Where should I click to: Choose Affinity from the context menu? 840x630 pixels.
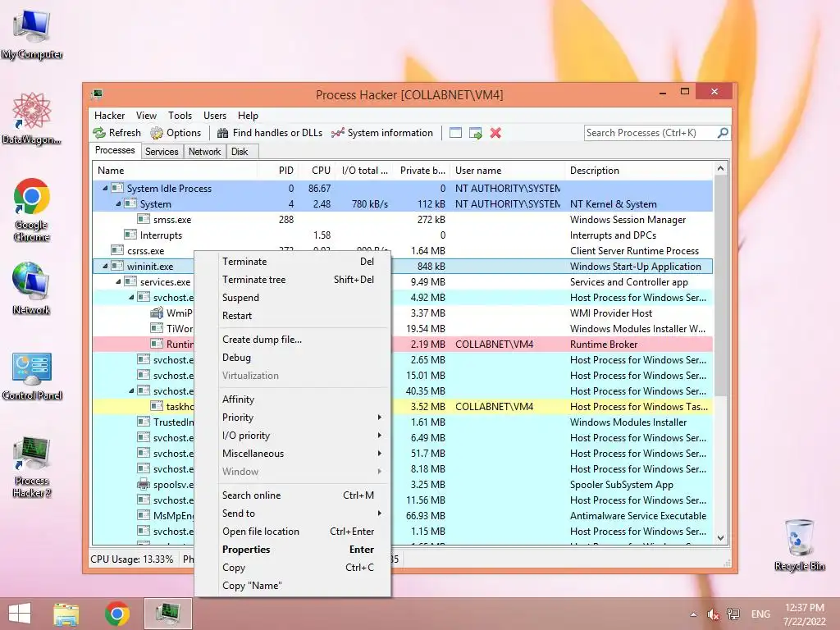293,399
